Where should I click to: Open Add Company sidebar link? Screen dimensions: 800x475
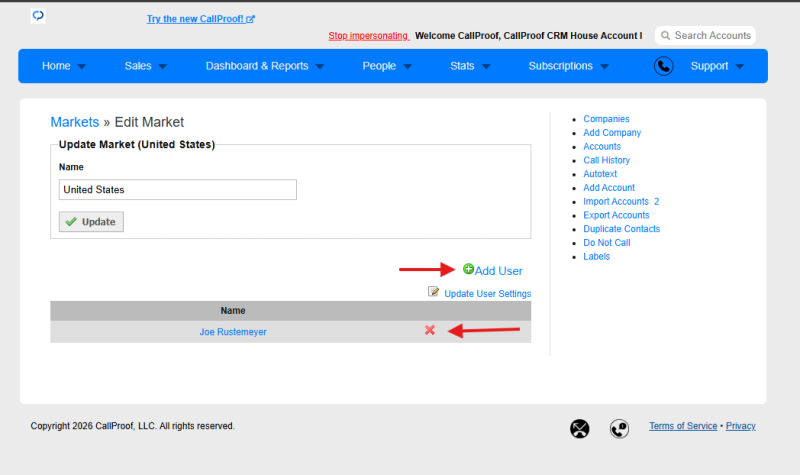coord(612,133)
